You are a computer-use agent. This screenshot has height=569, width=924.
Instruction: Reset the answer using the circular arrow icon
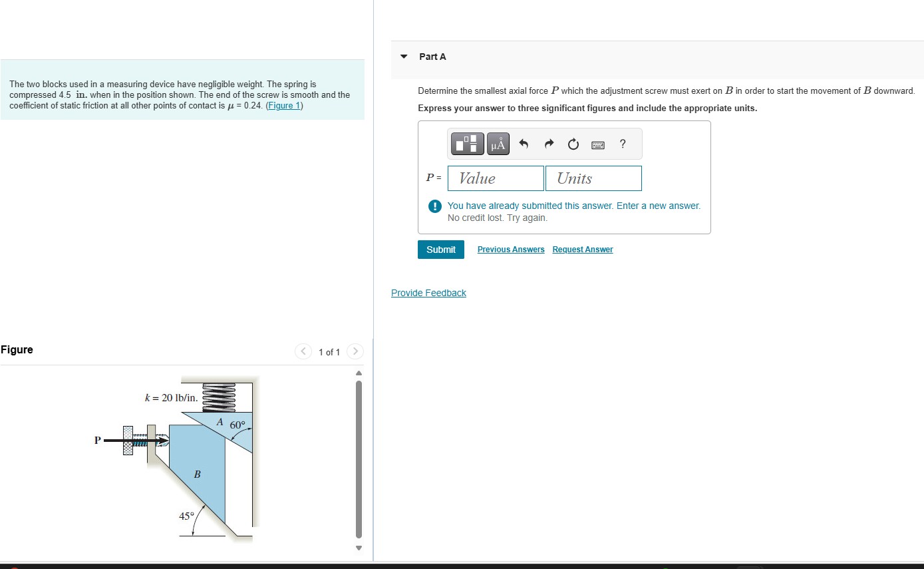[x=573, y=144]
